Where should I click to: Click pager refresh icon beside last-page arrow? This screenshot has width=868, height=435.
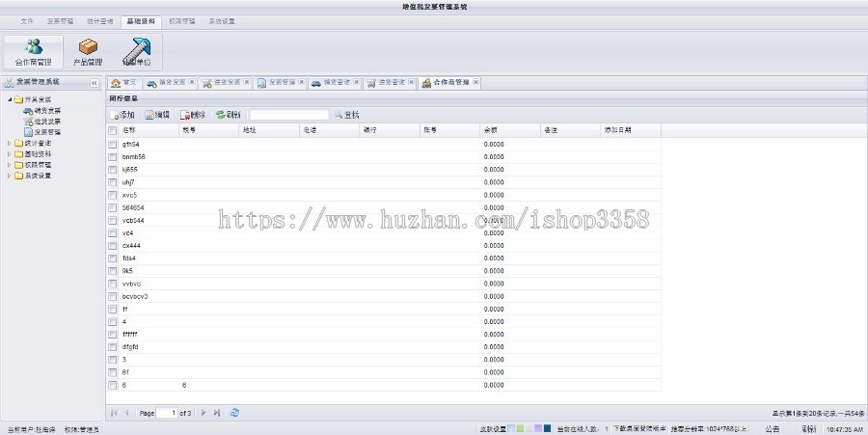(x=234, y=413)
